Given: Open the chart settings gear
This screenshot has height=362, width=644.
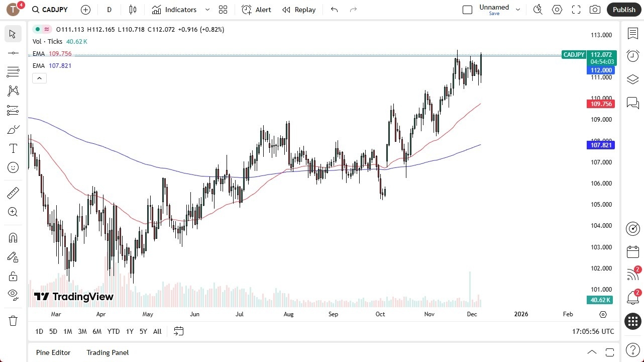Looking at the screenshot, I should (x=557, y=10).
